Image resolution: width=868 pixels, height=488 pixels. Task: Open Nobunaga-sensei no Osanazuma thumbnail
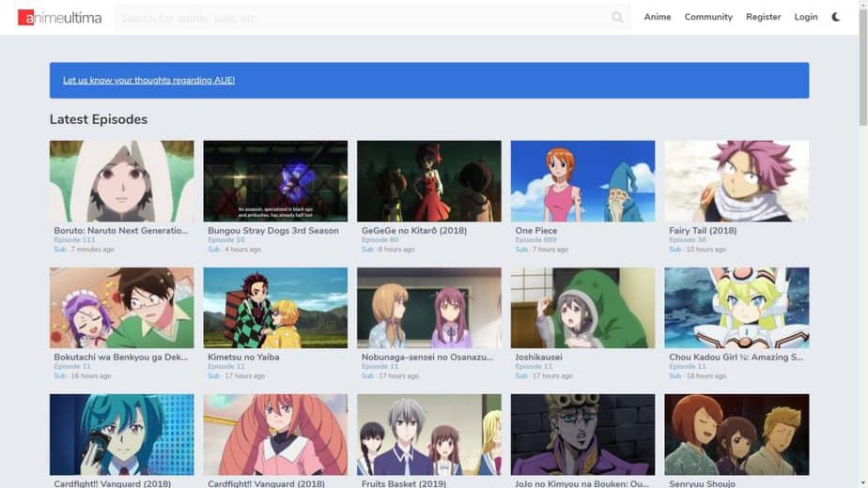429,308
